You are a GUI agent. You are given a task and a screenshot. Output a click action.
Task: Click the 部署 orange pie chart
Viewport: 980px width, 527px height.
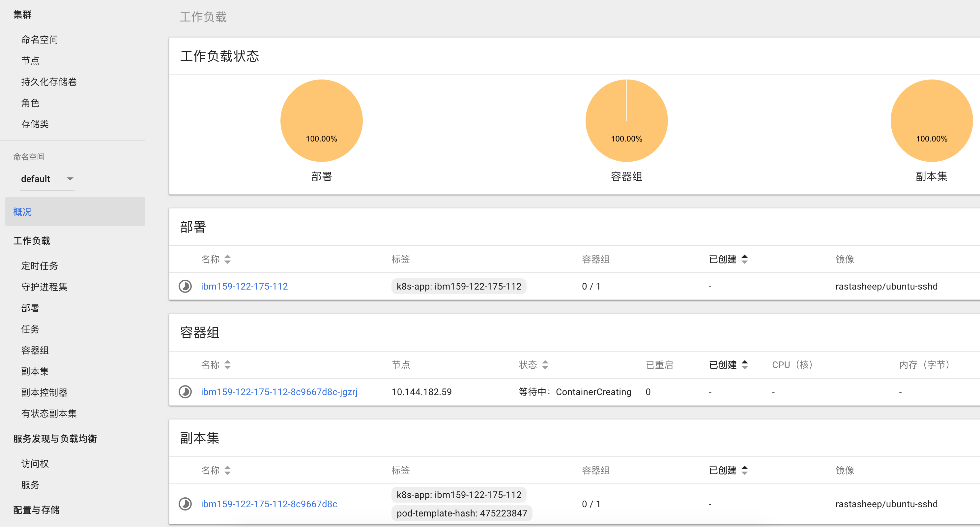[322, 120]
